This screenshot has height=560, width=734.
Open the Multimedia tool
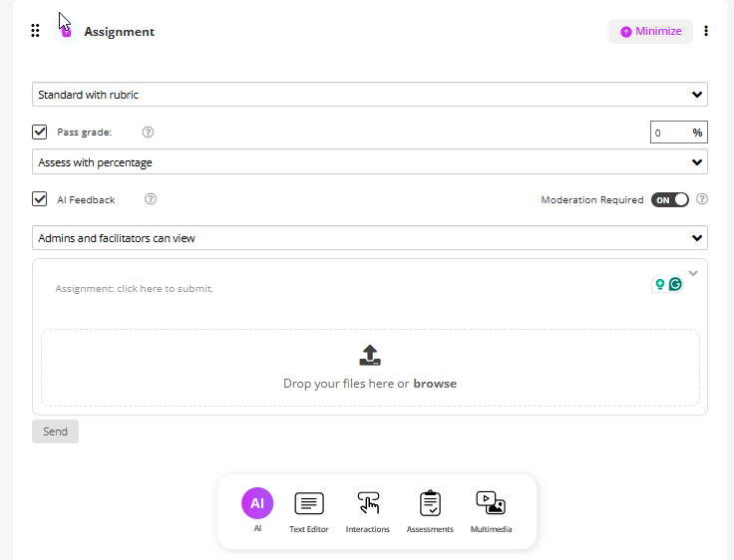tap(491, 512)
